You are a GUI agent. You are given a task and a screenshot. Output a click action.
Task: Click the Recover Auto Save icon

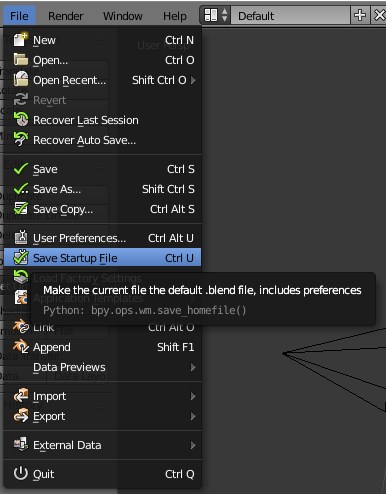coord(21,139)
